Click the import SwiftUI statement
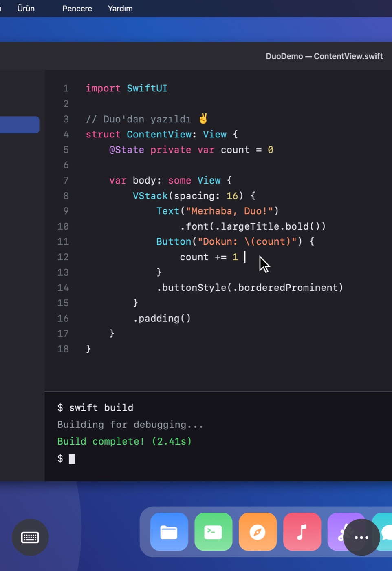The height and width of the screenshot is (571, 392). (x=126, y=88)
